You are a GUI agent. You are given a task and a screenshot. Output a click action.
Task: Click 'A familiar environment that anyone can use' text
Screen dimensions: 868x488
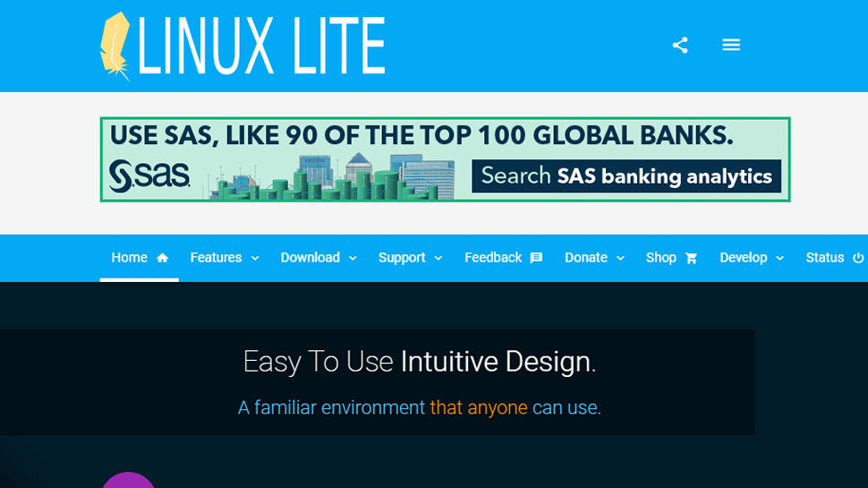(419, 407)
